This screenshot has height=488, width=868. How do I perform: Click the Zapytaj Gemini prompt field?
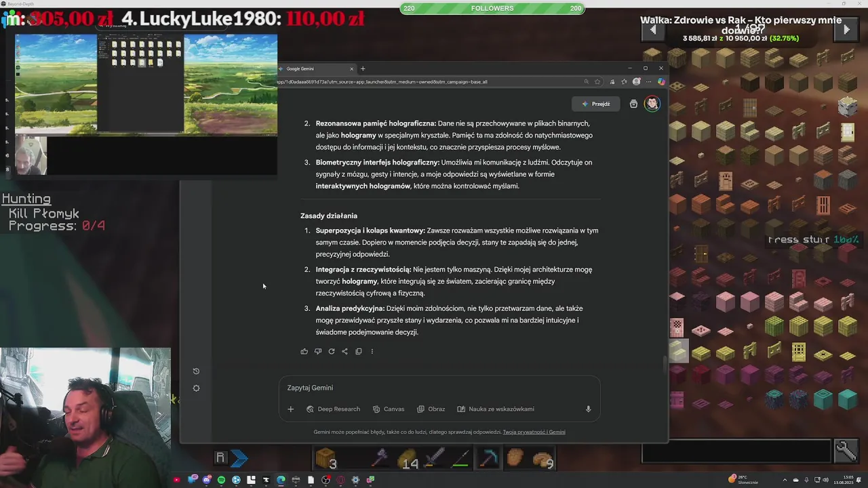pos(439,388)
